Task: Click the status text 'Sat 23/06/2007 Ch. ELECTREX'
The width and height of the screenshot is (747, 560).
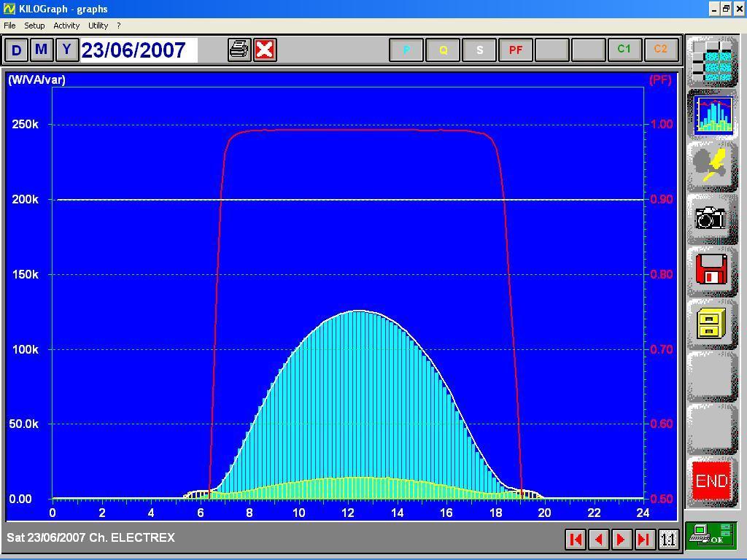Action: pyautogui.click(x=90, y=537)
